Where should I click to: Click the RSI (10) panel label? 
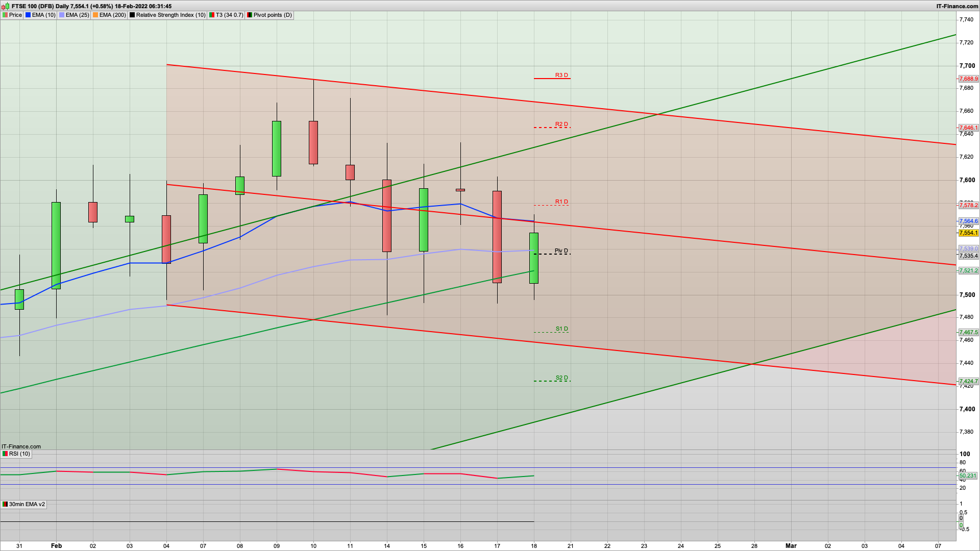click(x=16, y=454)
